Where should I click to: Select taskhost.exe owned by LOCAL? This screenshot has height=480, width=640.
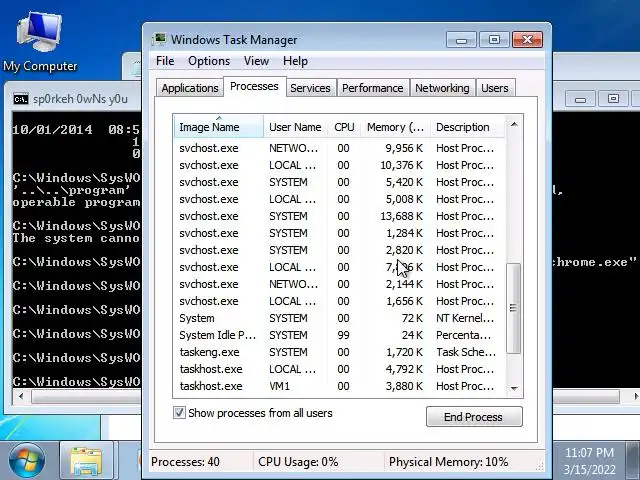click(340, 369)
